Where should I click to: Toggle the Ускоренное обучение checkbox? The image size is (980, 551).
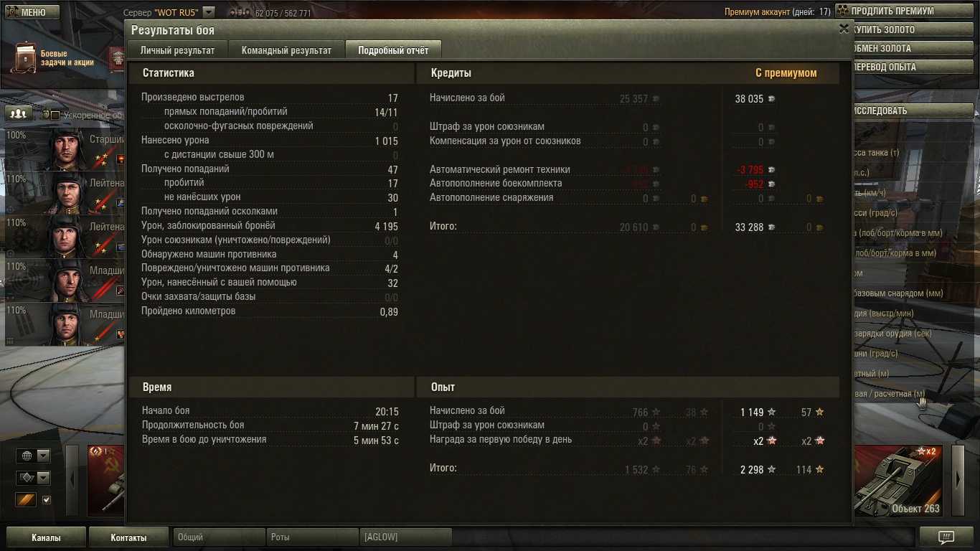55,115
